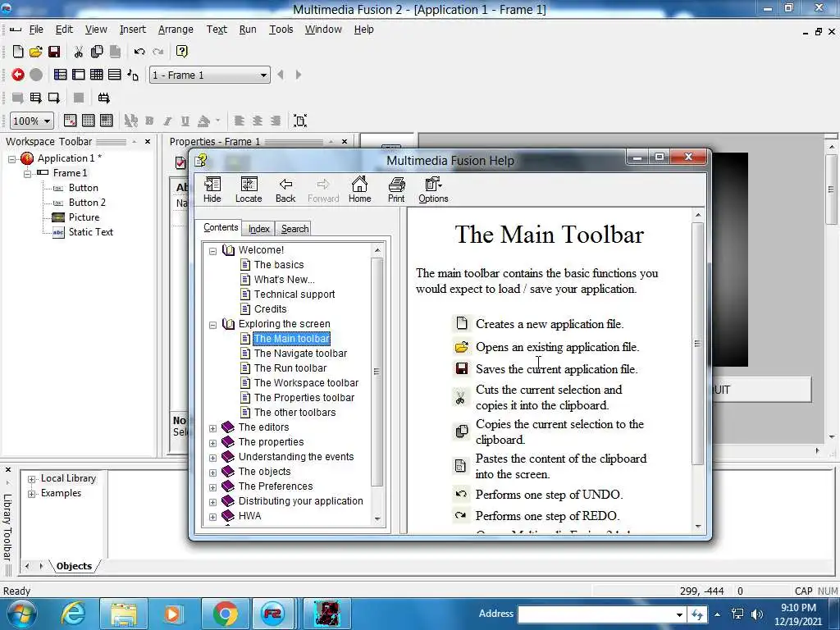The image size is (840, 630).
Task: Select the Picture object in Workspace tree
Action: pos(84,217)
